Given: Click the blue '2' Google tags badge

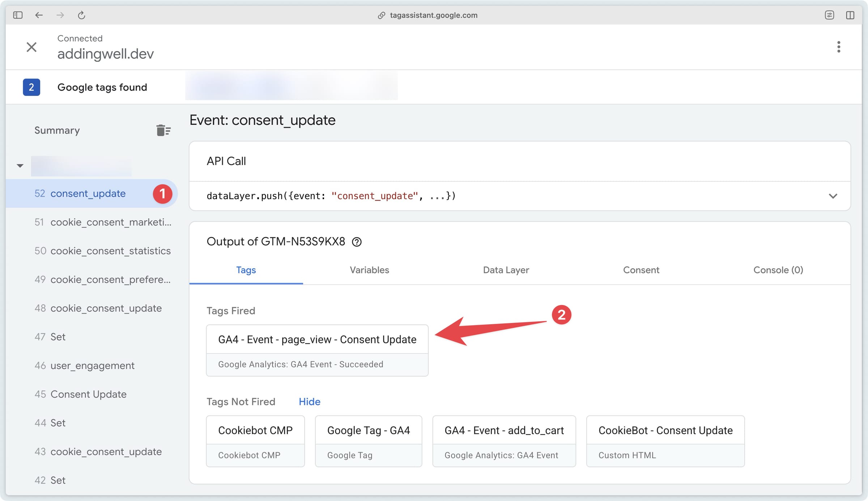Looking at the screenshot, I should [31, 87].
